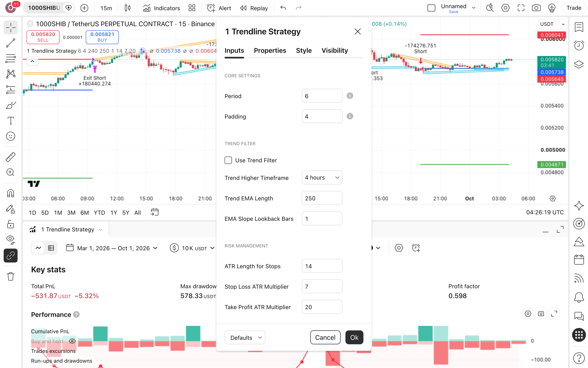The width and height of the screenshot is (588, 368).
Task: Open the watchlist panel icon
Action: click(579, 27)
